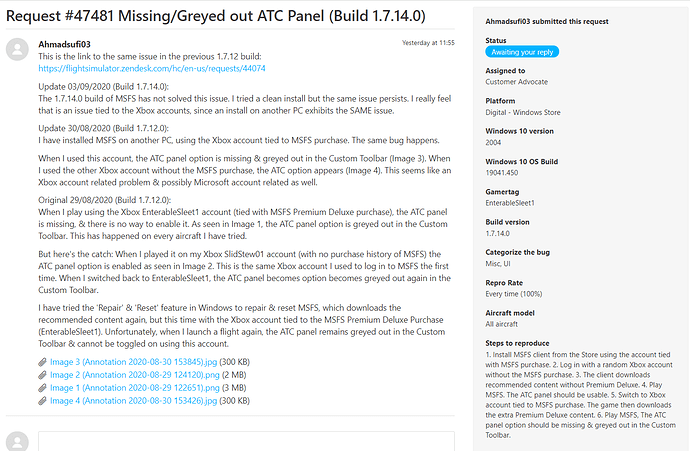Open Image 2 (Annotation 2020-08-29 124120).png attachment
Screen dimensions: 690x451
(135, 375)
